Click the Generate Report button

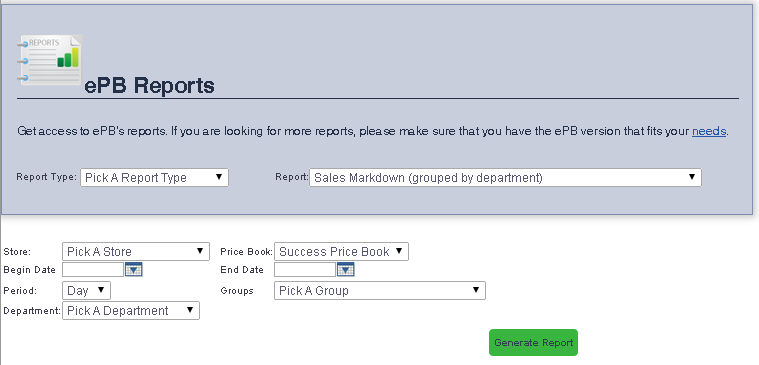pyautogui.click(x=533, y=343)
